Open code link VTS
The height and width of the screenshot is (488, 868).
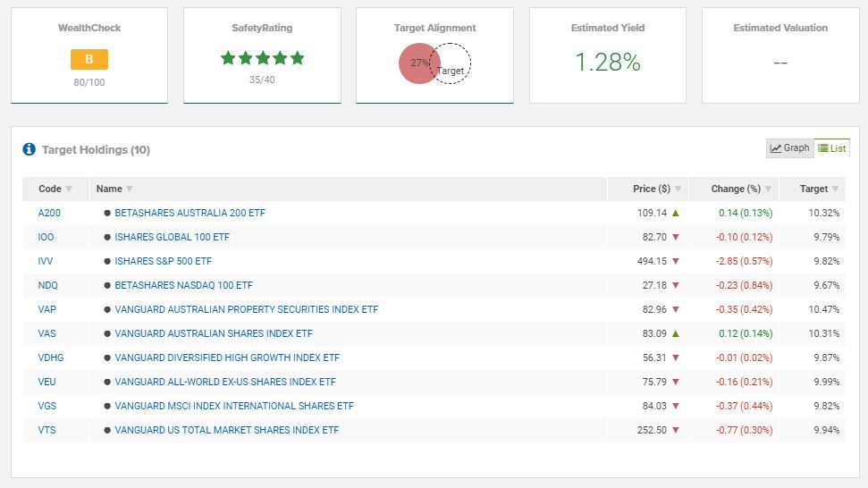coord(46,430)
